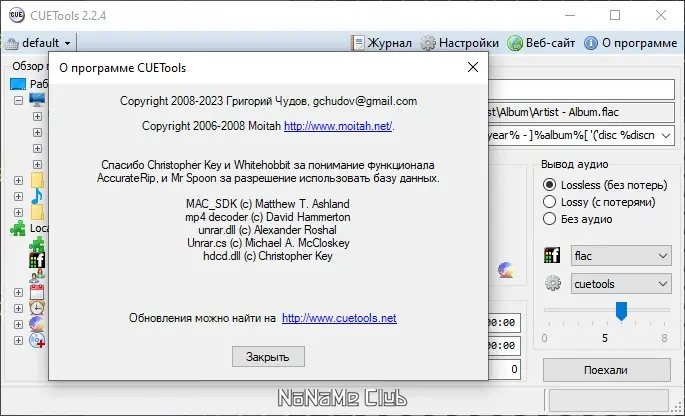Expand the calendar tree node
The image size is (685, 416).
(18, 292)
